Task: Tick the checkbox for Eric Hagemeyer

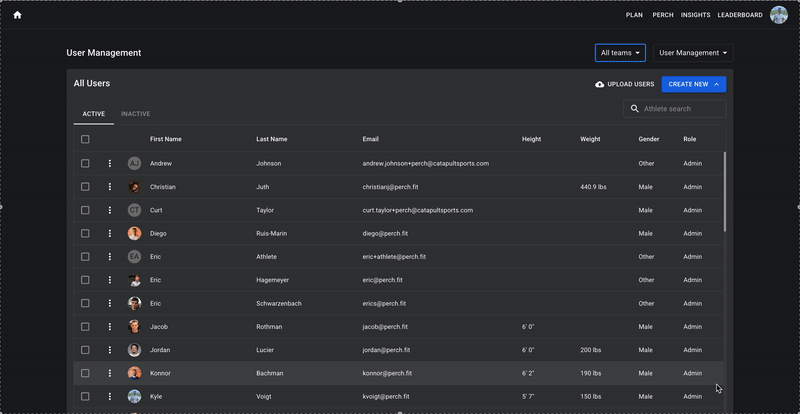Action: [85, 280]
